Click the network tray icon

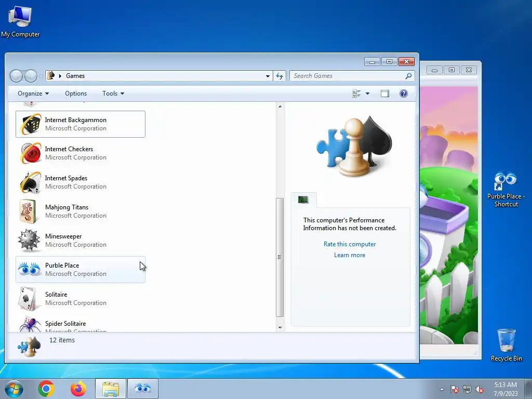click(467, 390)
